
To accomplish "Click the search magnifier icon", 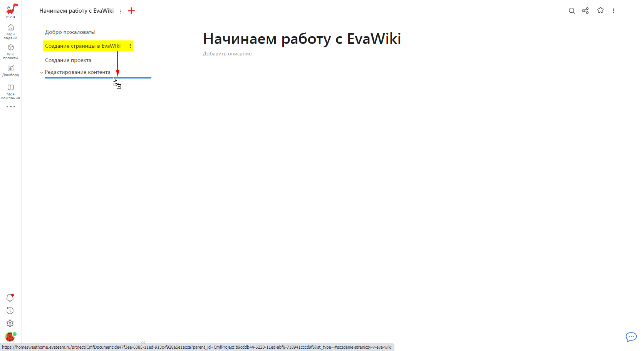I will point(572,11).
